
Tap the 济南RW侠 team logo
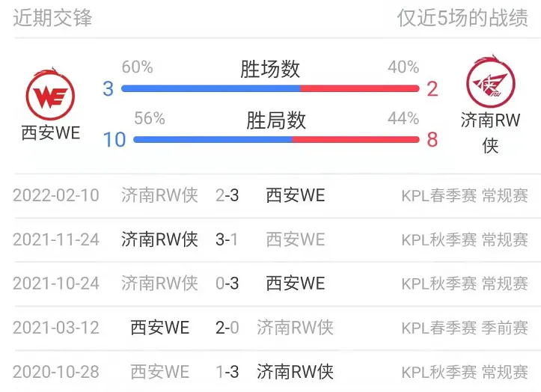tap(491, 82)
